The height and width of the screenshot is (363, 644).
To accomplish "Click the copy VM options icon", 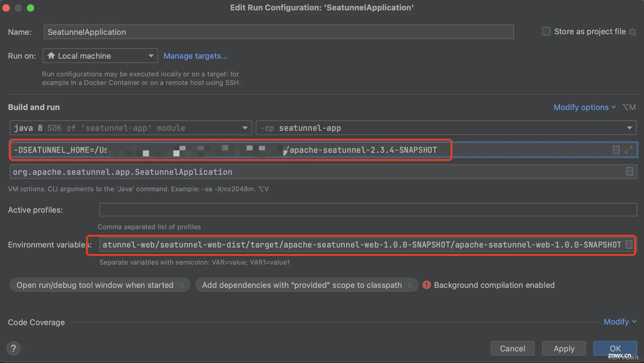I will pyautogui.click(x=616, y=149).
